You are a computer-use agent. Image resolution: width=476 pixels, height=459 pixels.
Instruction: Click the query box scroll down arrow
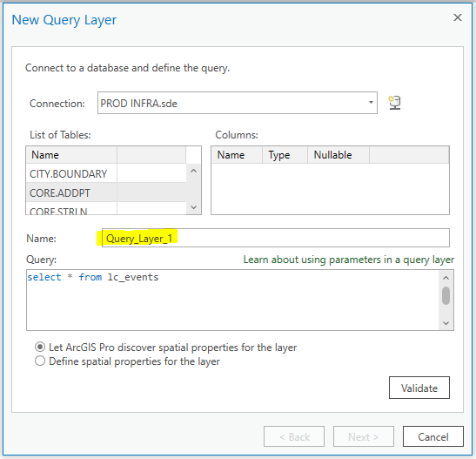[446, 323]
